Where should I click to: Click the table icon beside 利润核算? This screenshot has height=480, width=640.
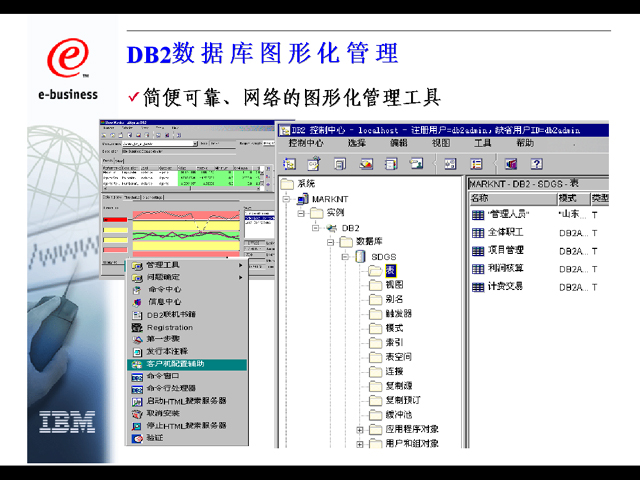pyautogui.click(x=478, y=269)
